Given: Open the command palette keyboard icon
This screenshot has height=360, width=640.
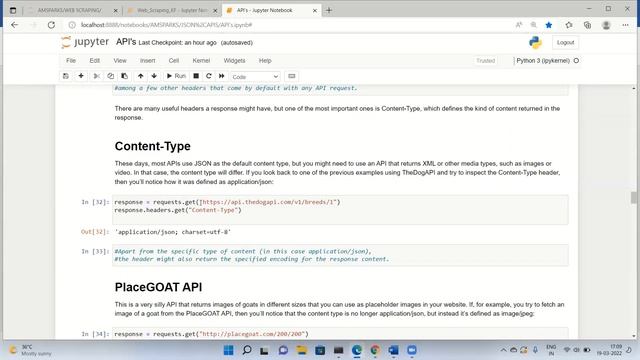Looking at the screenshot, I should pos(291,76).
